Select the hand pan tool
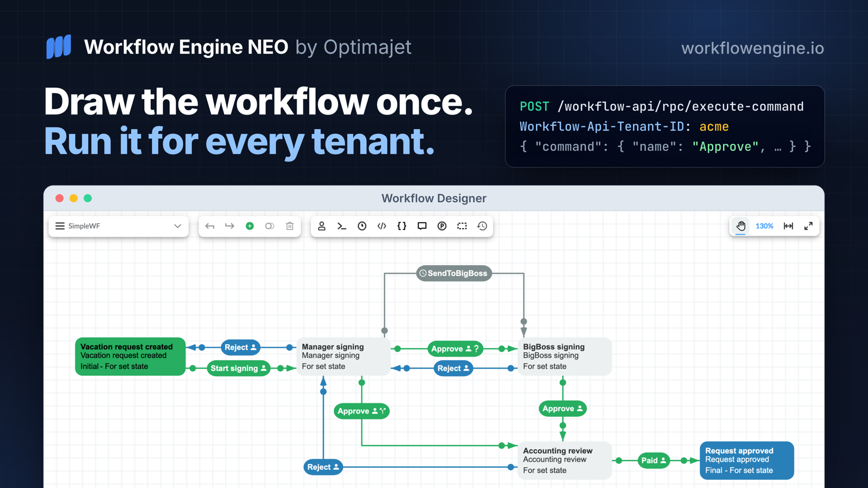Viewport: 868px width, 488px height. coord(741,226)
